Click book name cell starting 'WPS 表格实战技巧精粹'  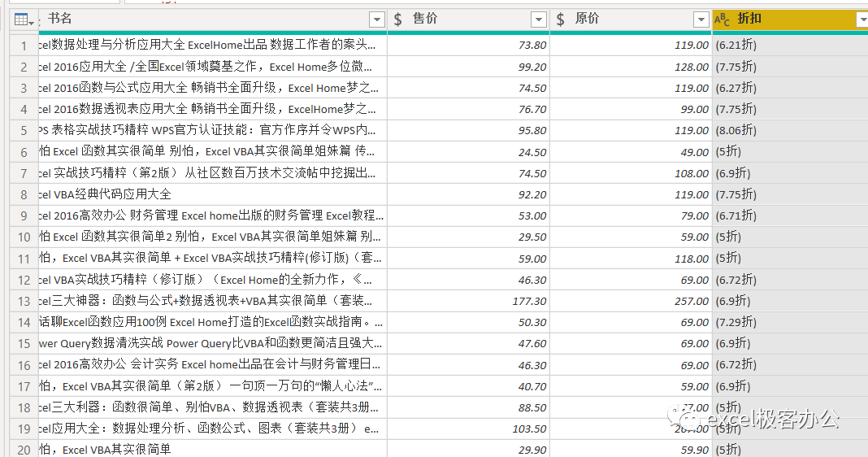[x=213, y=131]
